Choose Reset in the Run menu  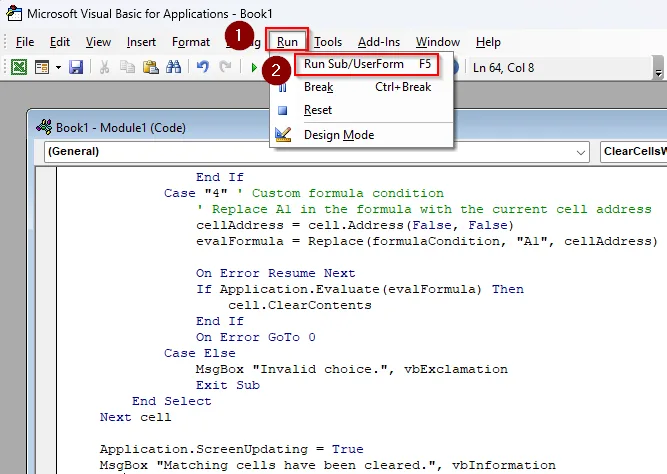(x=362, y=110)
